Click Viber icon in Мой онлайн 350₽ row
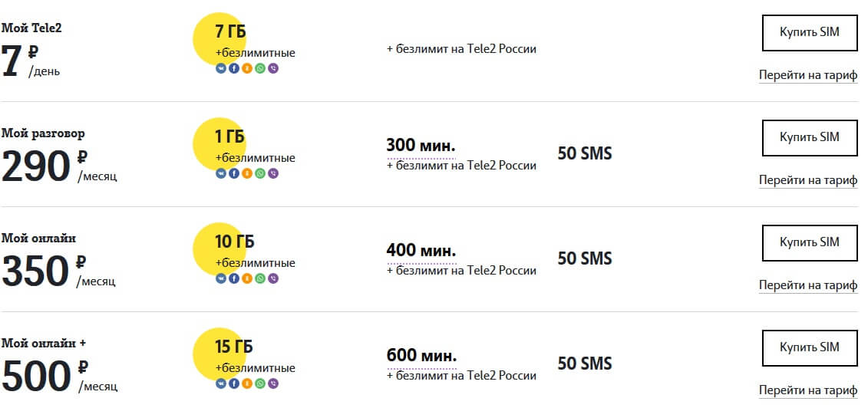868x408 pixels. [273, 278]
